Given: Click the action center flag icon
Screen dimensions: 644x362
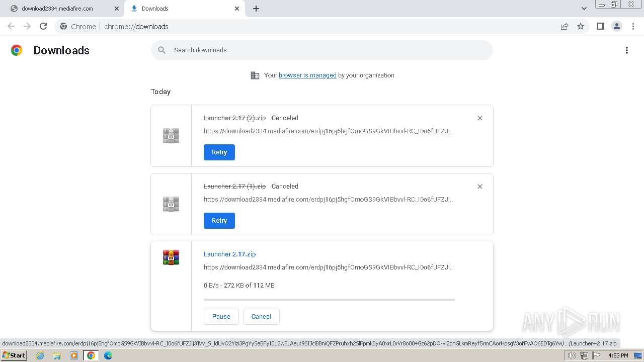Looking at the screenshot, I should point(596,355).
